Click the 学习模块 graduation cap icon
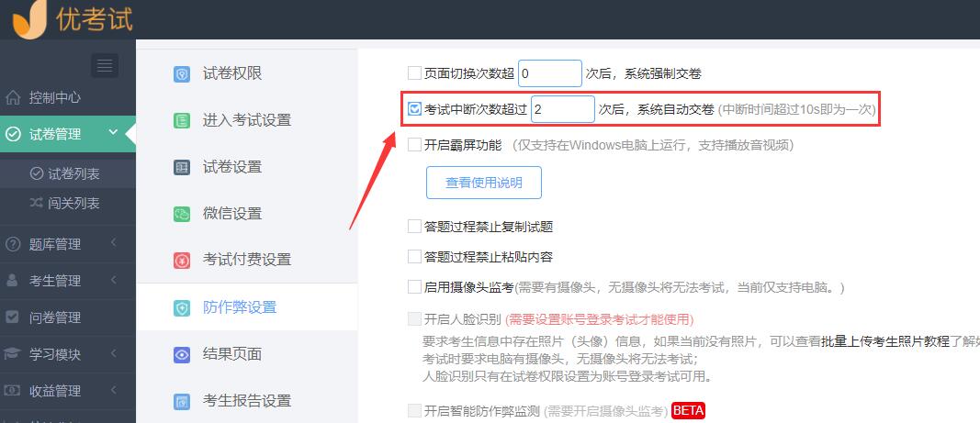Screen dimensions: 980x423 (x=13, y=353)
